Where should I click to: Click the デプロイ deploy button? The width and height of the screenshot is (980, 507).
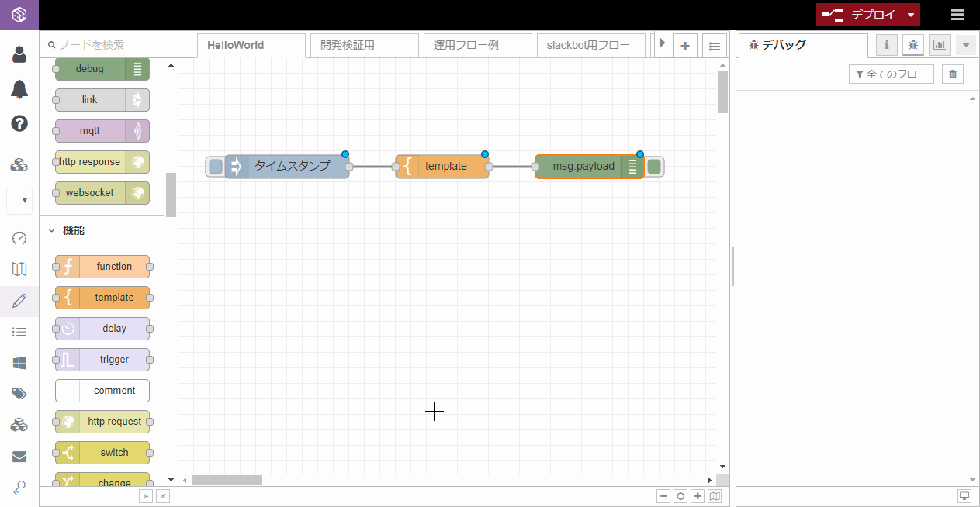860,15
